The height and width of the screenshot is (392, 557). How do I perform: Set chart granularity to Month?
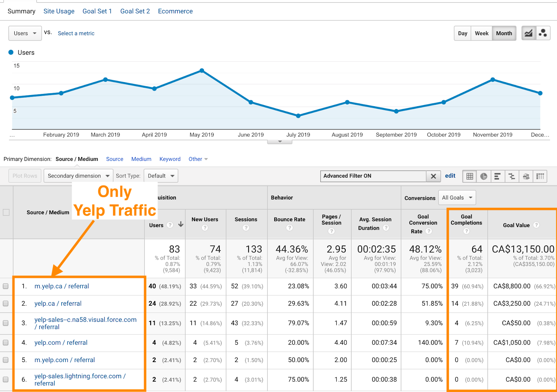(x=504, y=33)
